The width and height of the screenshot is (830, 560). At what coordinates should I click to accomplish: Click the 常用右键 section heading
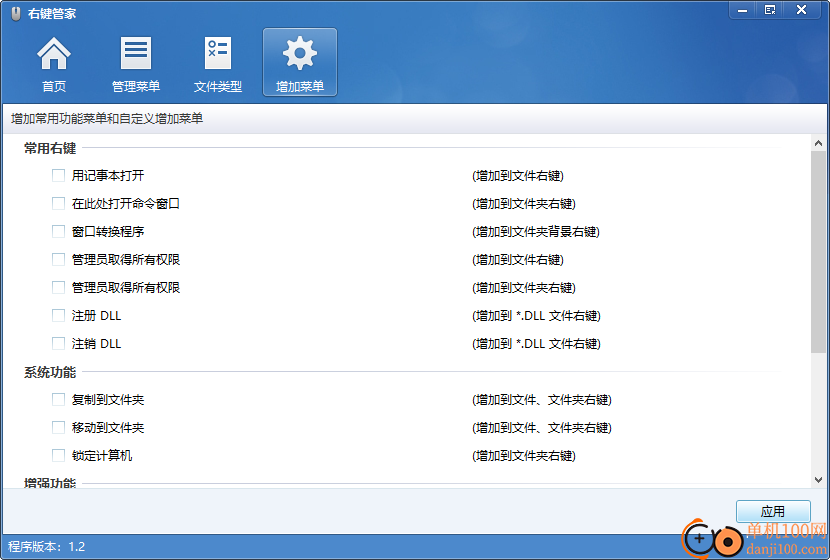(x=50, y=148)
